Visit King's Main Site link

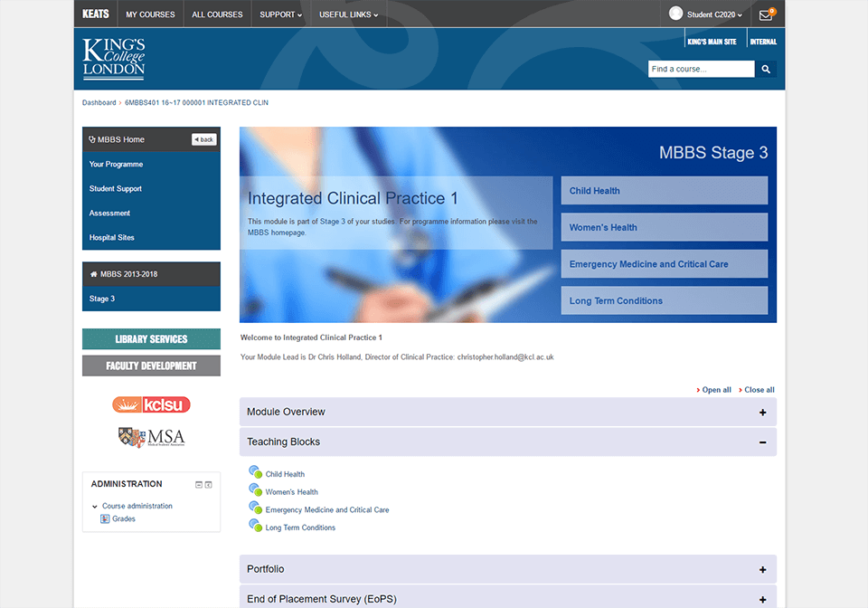[712, 42]
